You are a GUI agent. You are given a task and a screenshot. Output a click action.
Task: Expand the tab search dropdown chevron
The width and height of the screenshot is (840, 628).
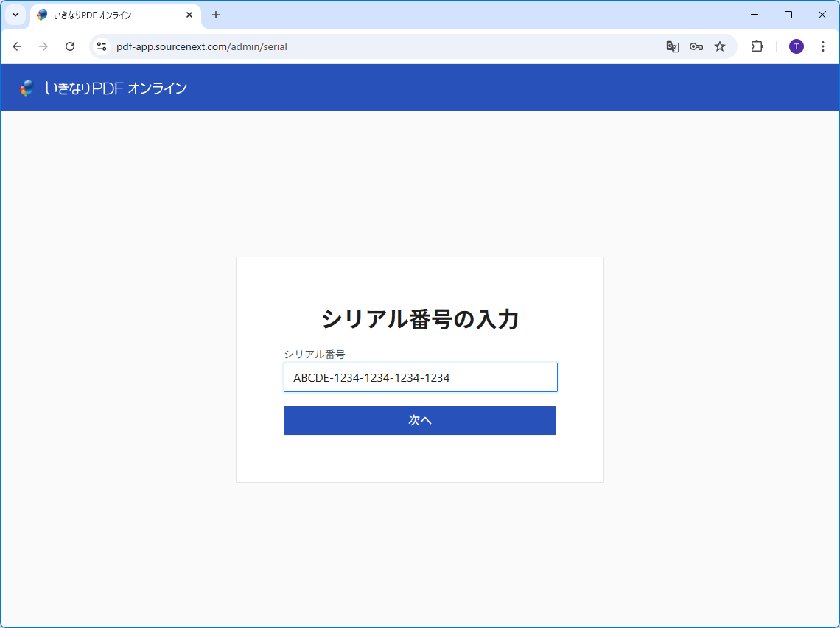coord(15,15)
